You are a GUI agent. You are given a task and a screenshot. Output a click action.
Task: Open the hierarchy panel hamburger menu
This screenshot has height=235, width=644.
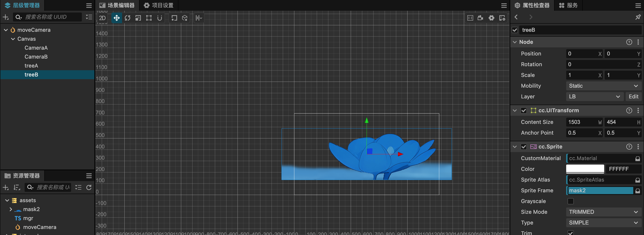coord(89,6)
